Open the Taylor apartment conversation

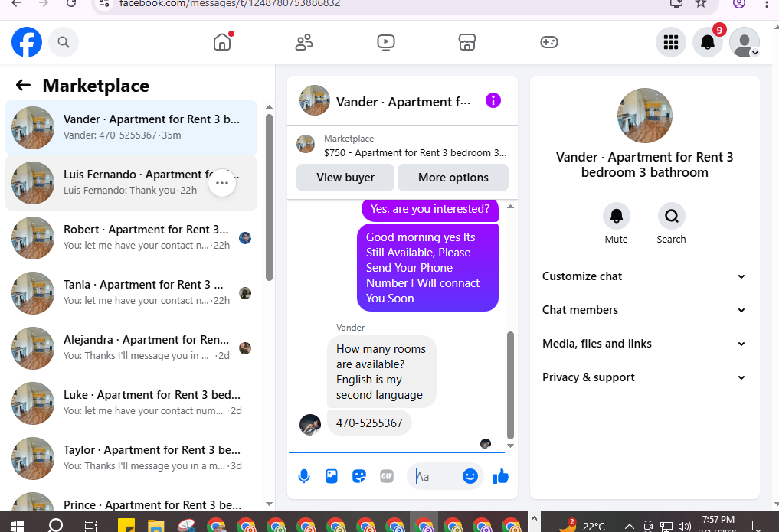131,458
